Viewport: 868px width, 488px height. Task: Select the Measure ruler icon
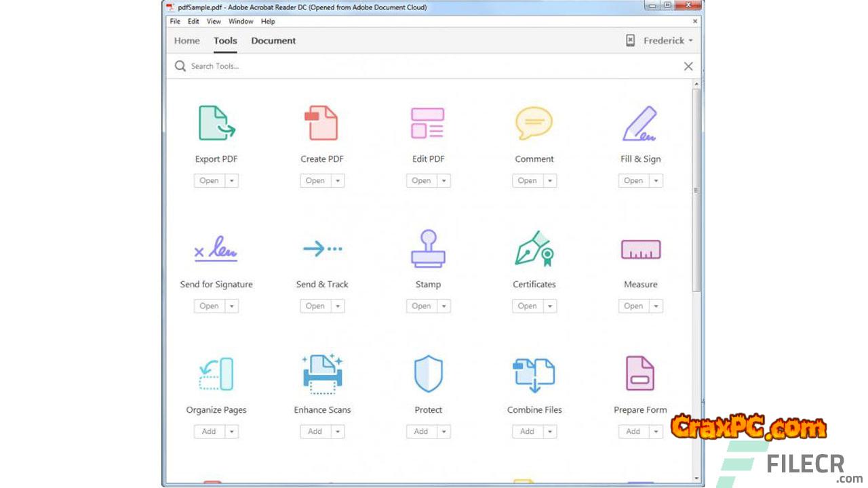coord(640,249)
